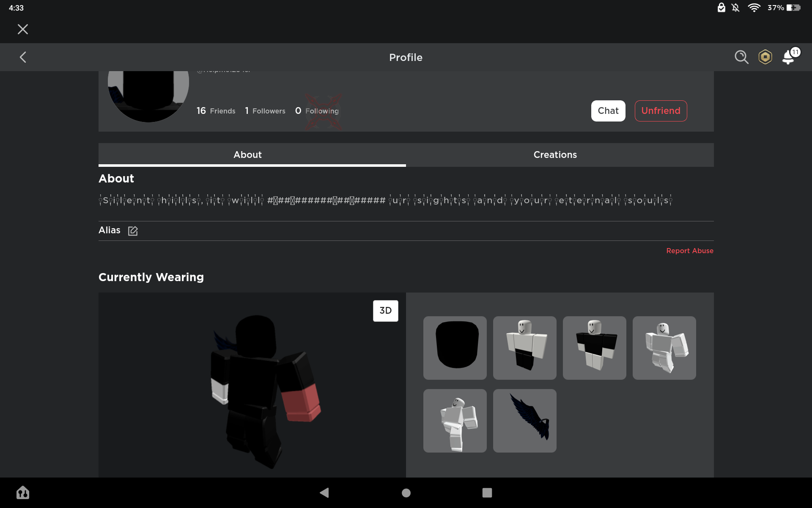This screenshot has width=812, height=508.
Task: Open the search magnifier icon
Action: click(741, 57)
